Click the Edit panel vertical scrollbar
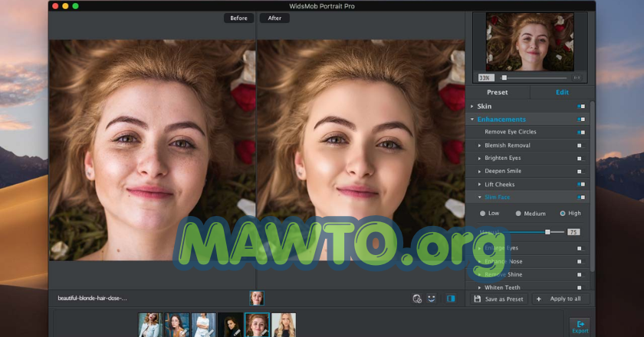The image size is (644, 337). pos(592,187)
